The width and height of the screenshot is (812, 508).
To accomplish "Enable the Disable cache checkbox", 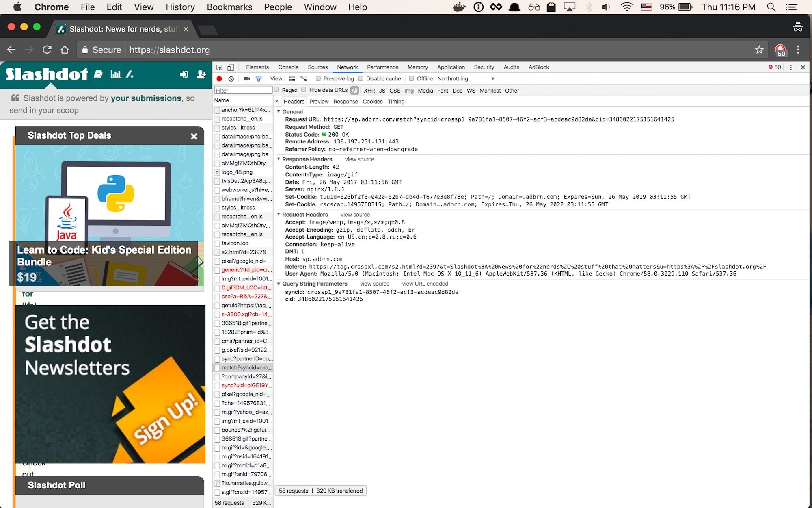I will pyautogui.click(x=361, y=79).
